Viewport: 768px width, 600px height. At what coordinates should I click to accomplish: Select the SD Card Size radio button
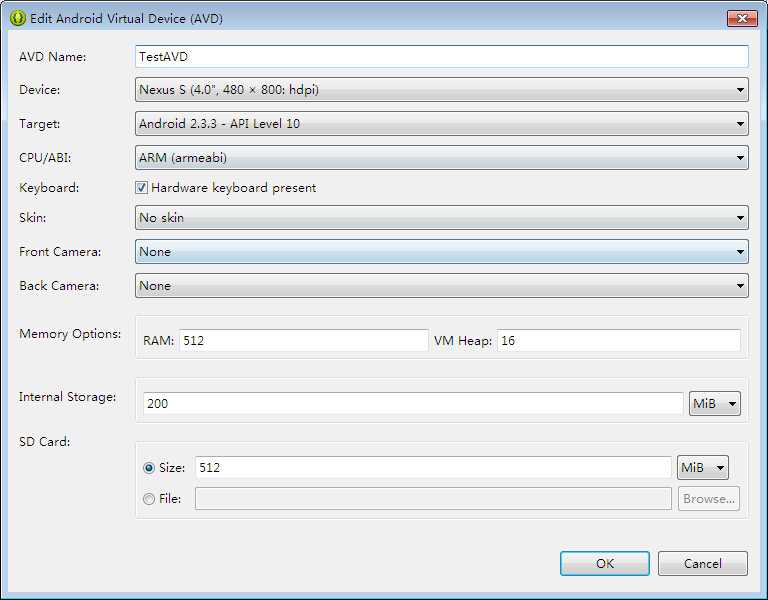click(x=148, y=468)
